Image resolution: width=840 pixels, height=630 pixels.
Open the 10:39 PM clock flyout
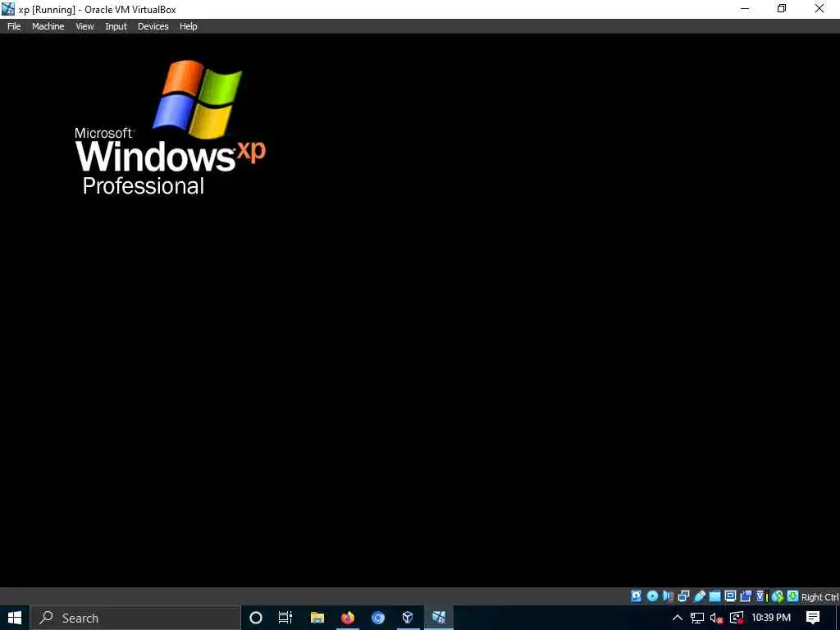[x=771, y=618]
